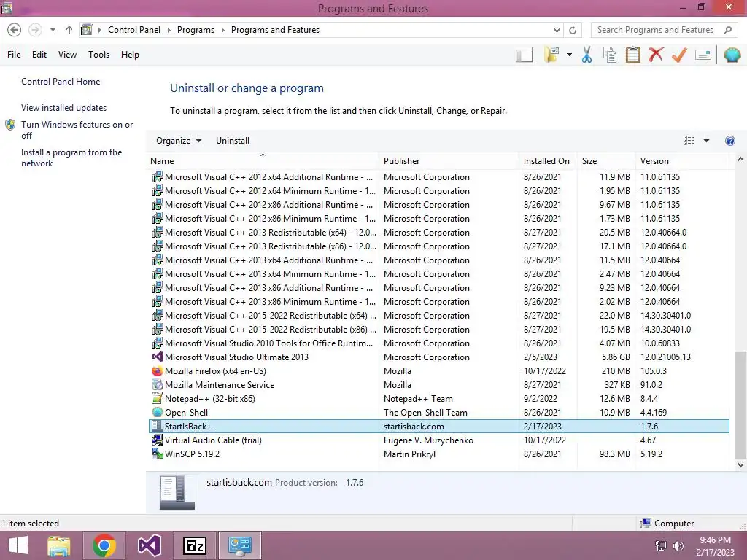The image size is (747, 560).
Task: Sort by the Version column header
Action: 682,161
